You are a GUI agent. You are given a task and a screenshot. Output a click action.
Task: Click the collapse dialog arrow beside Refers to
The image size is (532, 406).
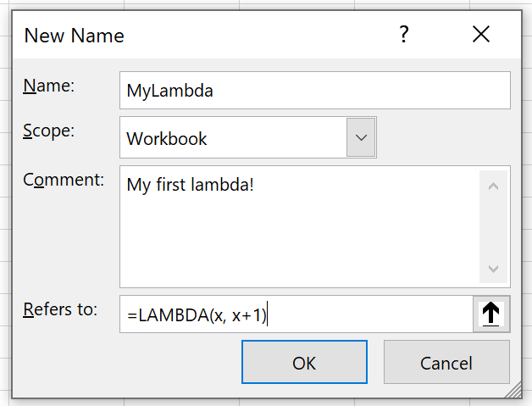click(x=491, y=314)
